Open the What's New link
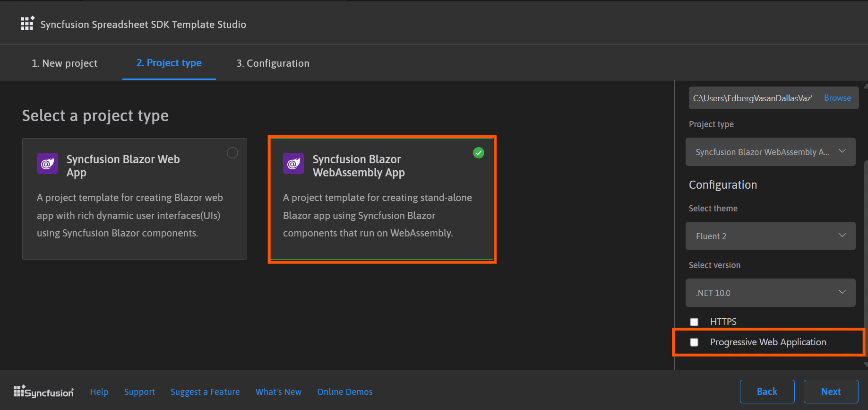Image resolution: width=868 pixels, height=410 pixels. [278, 392]
